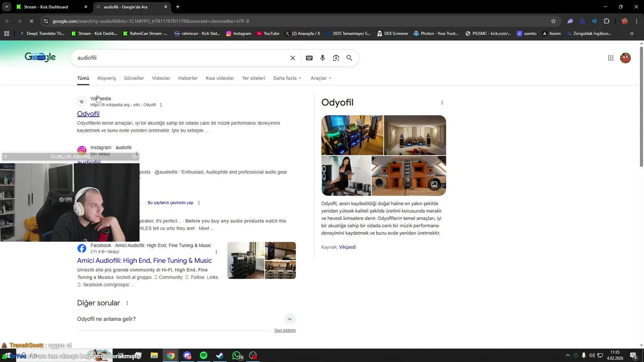Start voice search with the microphone
Image resolution: width=644 pixels, height=362 pixels.
tap(323, 58)
